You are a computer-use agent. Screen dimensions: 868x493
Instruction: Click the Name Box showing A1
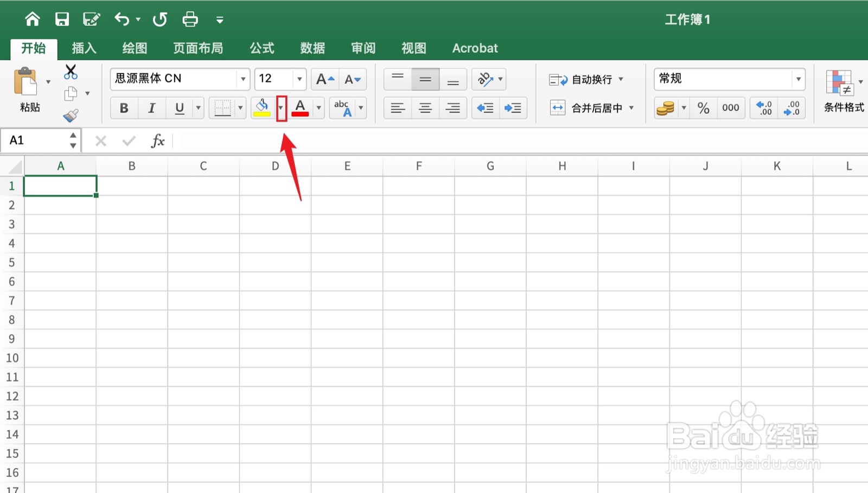[x=35, y=140]
